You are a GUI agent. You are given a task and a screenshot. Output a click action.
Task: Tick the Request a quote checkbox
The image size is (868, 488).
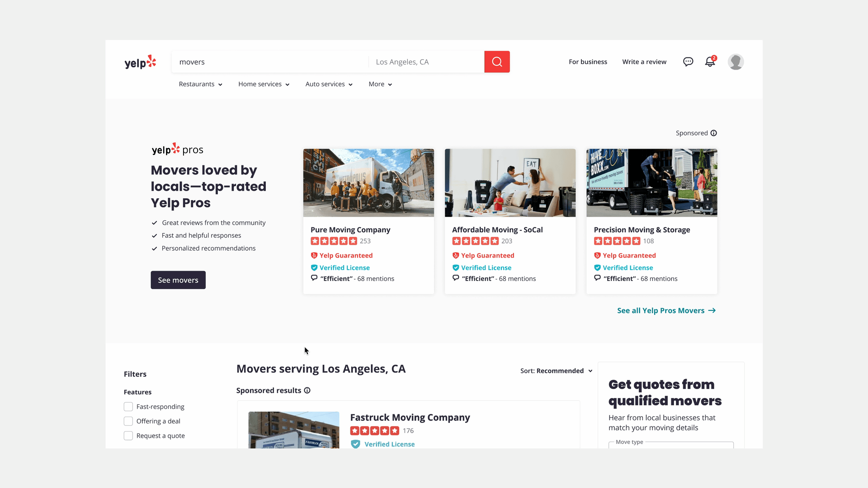click(x=128, y=436)
